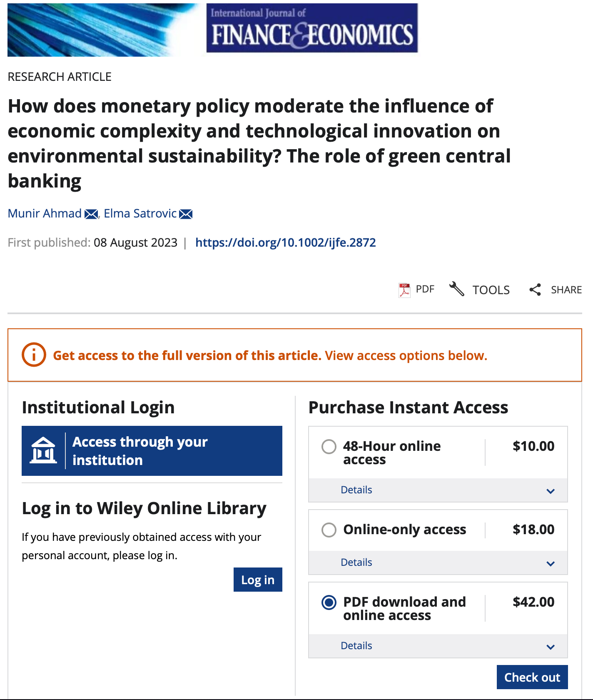This screenshot has height=700, width=593.
Task: Click the orange info circle icon
Action: [34, 355]
